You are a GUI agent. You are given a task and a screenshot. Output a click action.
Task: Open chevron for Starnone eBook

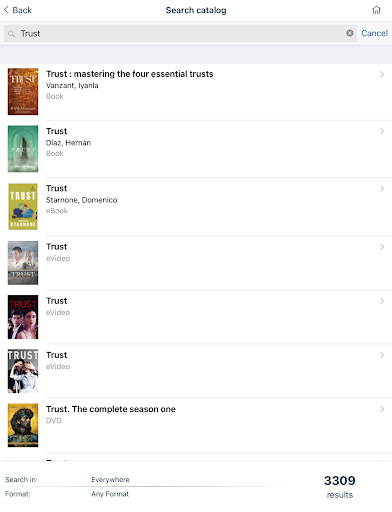382,189
